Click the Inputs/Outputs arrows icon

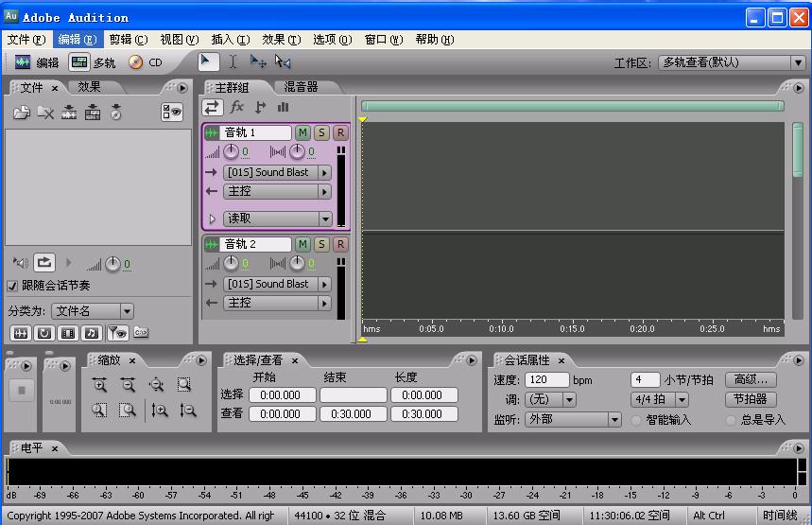tap(213, 107)
